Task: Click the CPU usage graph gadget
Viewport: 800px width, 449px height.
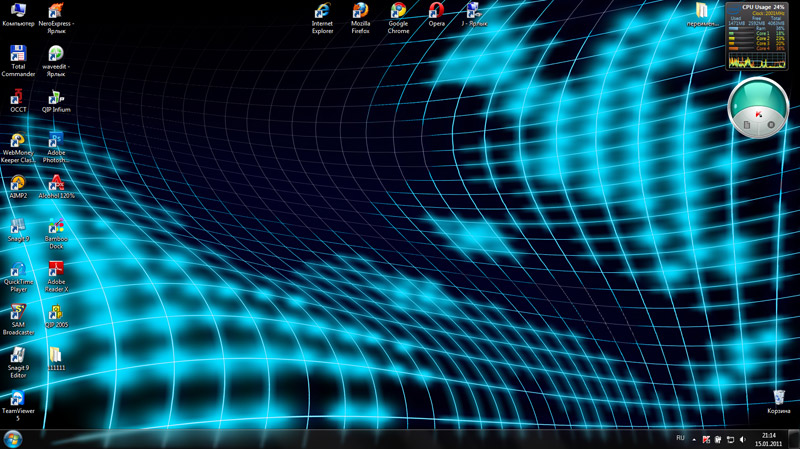Action: click(x=757, y=36)
